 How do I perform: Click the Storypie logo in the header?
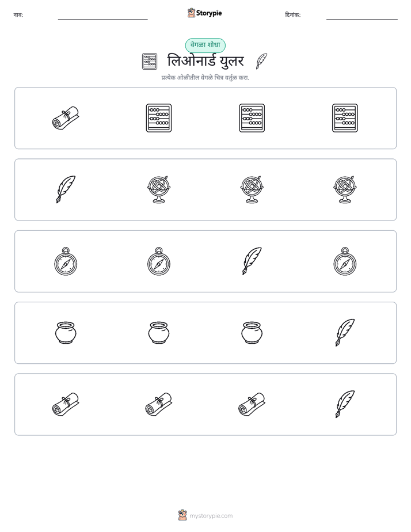tap(204, 13)
